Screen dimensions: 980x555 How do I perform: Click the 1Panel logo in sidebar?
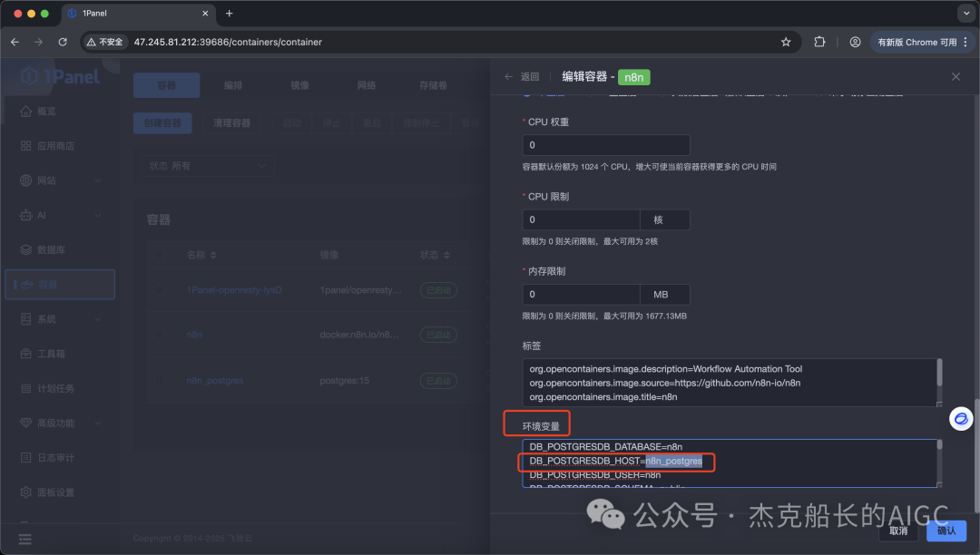pyautogui.click(x=60, y=76)
